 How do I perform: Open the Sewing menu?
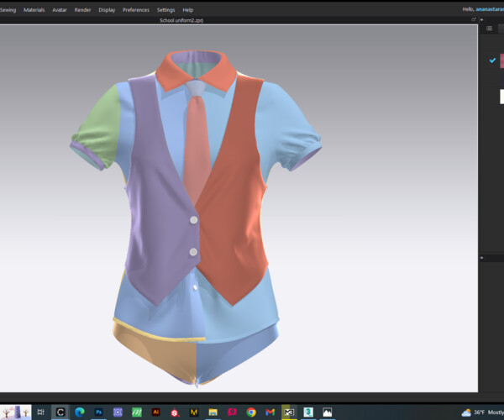[8, 10]
